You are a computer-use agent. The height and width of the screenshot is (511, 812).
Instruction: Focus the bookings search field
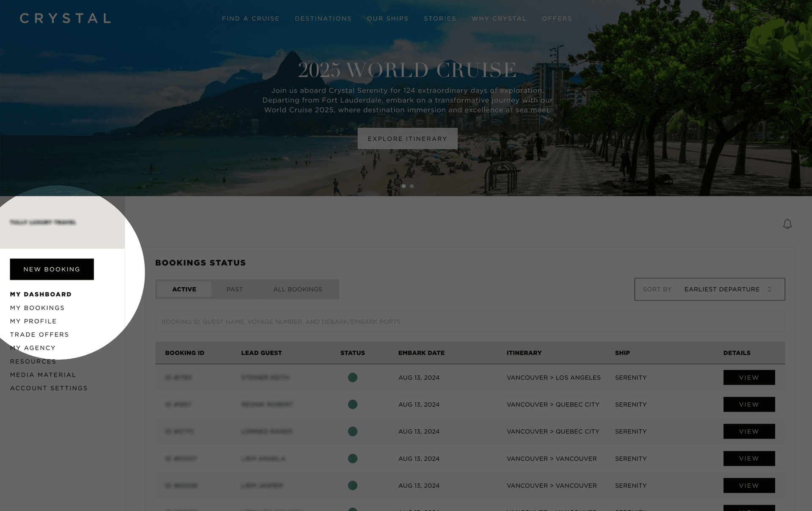click(470, 321)
